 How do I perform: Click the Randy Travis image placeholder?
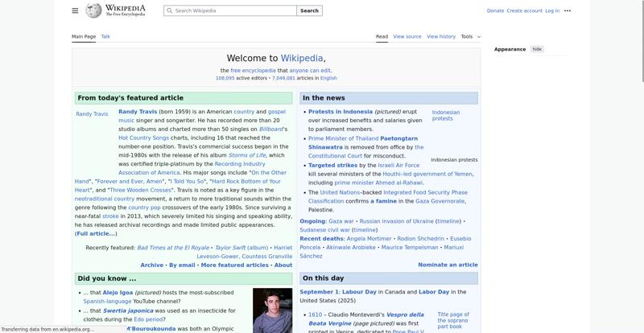click(x=92, y=114)
